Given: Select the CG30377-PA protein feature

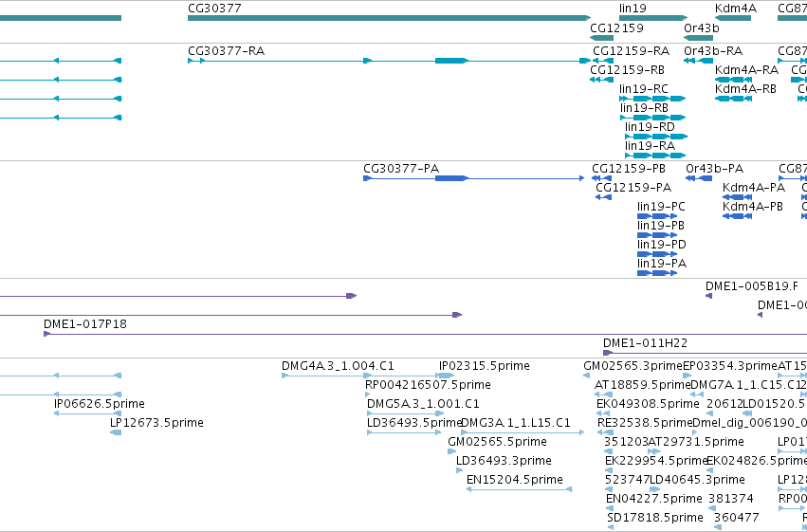Looking at the screenshot, I should (x=474, y=178).
